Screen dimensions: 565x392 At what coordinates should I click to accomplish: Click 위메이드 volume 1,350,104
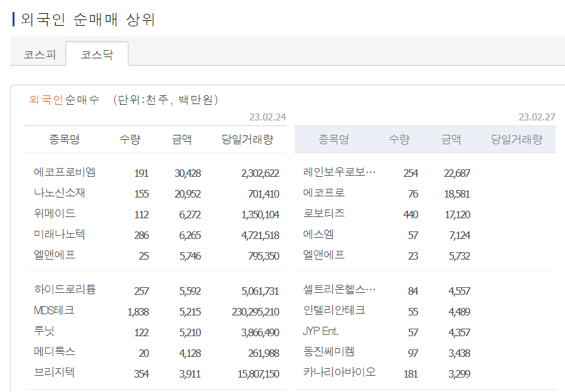click(260, 215)
